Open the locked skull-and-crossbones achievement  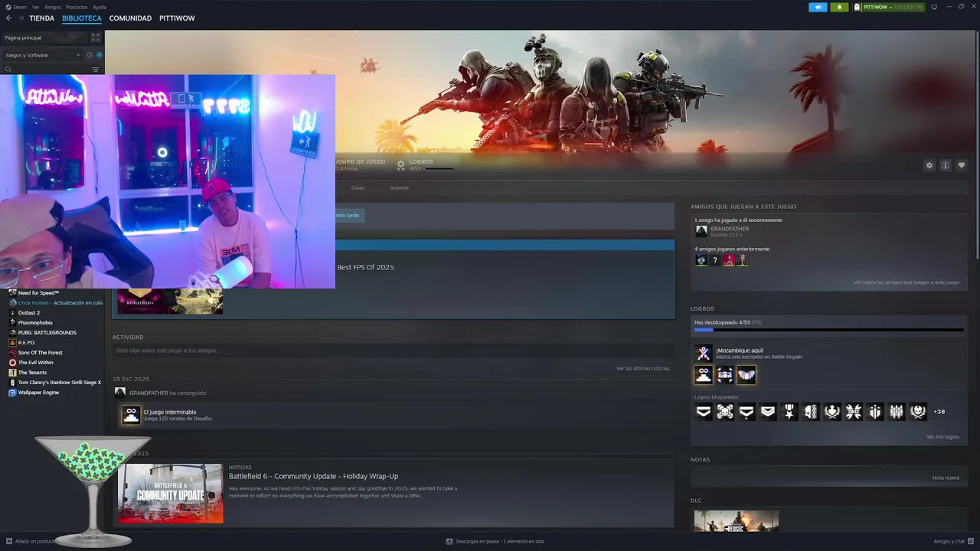click(724, 412)
